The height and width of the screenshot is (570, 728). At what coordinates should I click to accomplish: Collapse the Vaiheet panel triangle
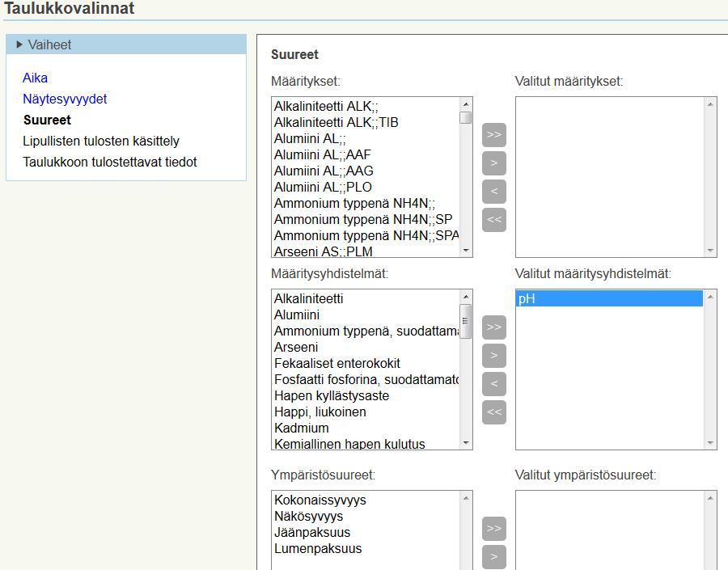click(x=19, y=44)
